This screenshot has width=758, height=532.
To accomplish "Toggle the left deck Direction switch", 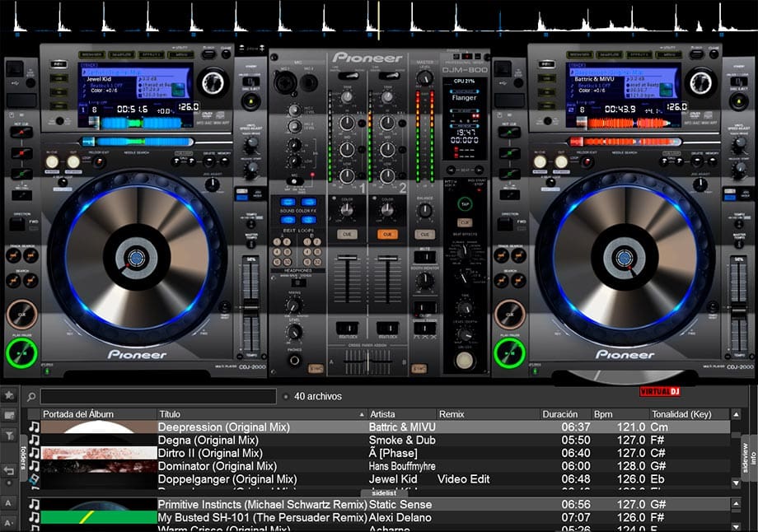I will pyautogui.click(x=17, y=224).
